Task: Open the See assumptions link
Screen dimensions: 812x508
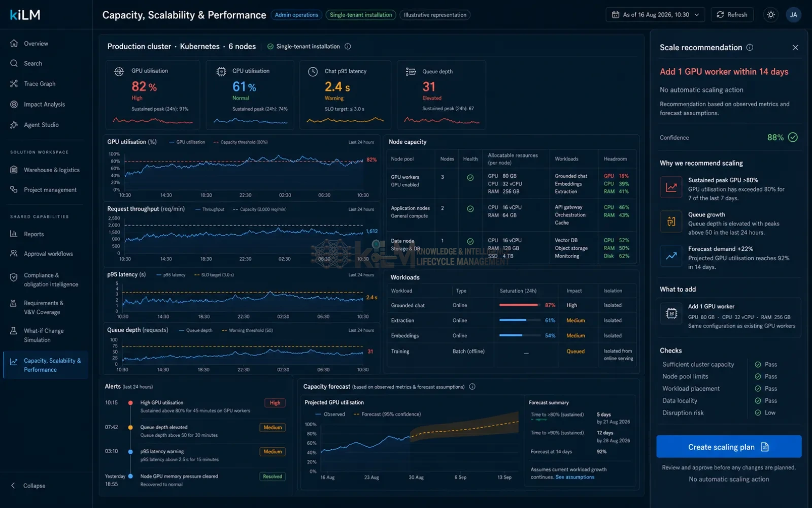Action: click(574, 477)
